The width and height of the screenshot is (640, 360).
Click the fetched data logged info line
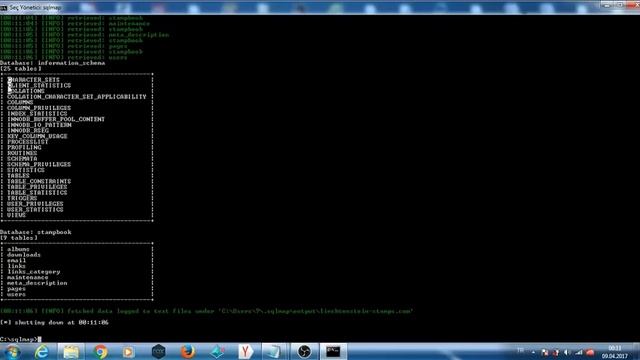[x=207, y=311]
